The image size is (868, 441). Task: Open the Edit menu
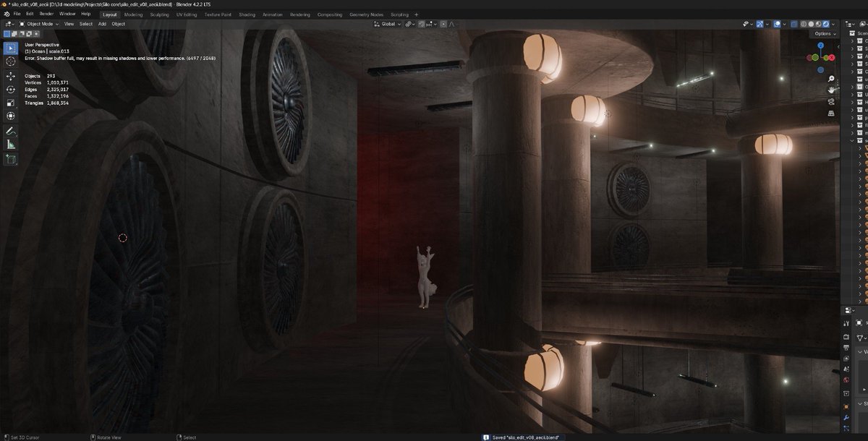pyautogui.click(x=30, y=14)
